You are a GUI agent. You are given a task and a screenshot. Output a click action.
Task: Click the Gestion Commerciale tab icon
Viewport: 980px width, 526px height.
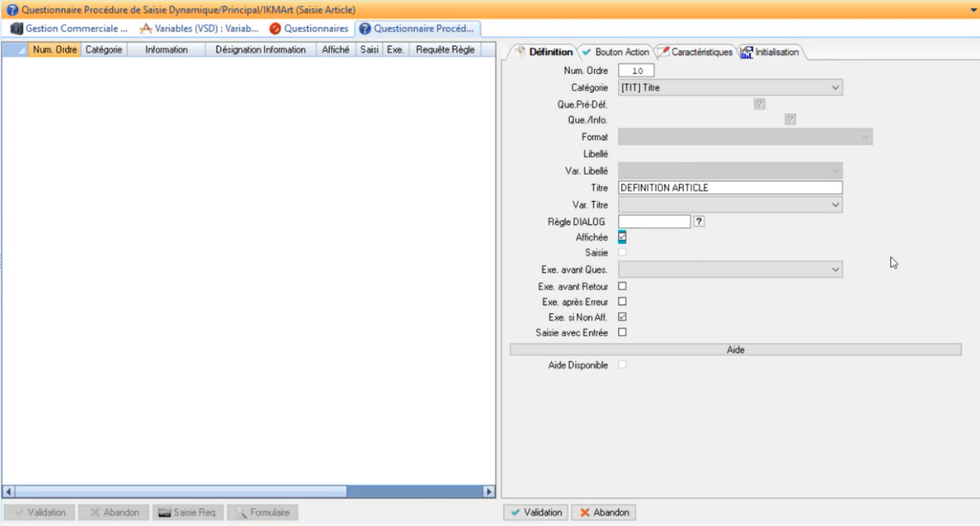pos(17,29)
